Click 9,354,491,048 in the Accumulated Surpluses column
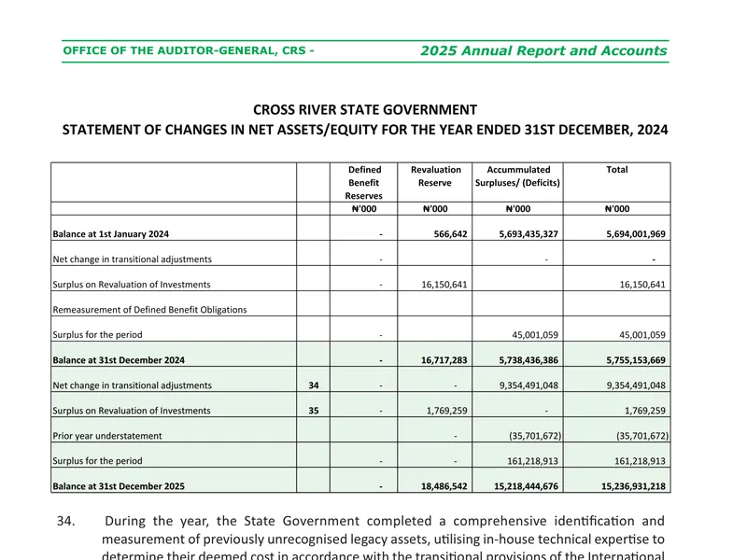747x560 pixels. (529, 385)
